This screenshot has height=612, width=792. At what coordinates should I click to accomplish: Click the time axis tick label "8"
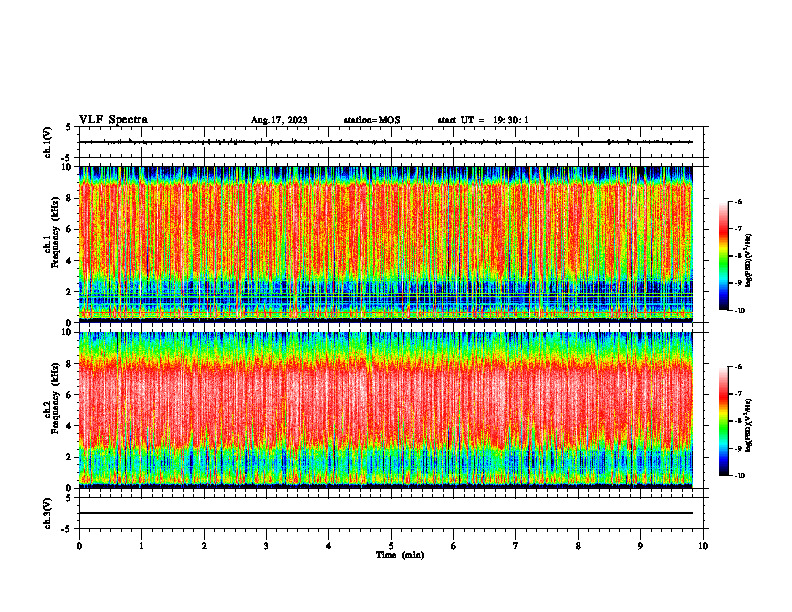click(578, 546)
